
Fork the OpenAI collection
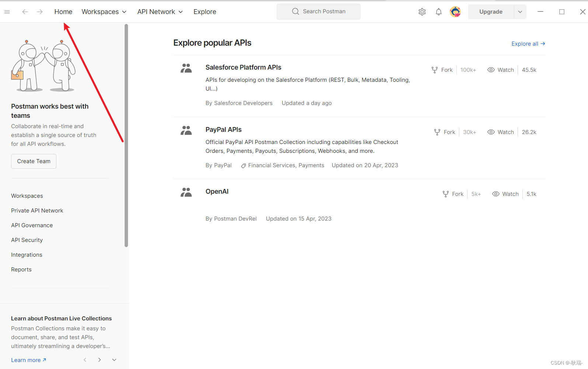tap(453, 194)
